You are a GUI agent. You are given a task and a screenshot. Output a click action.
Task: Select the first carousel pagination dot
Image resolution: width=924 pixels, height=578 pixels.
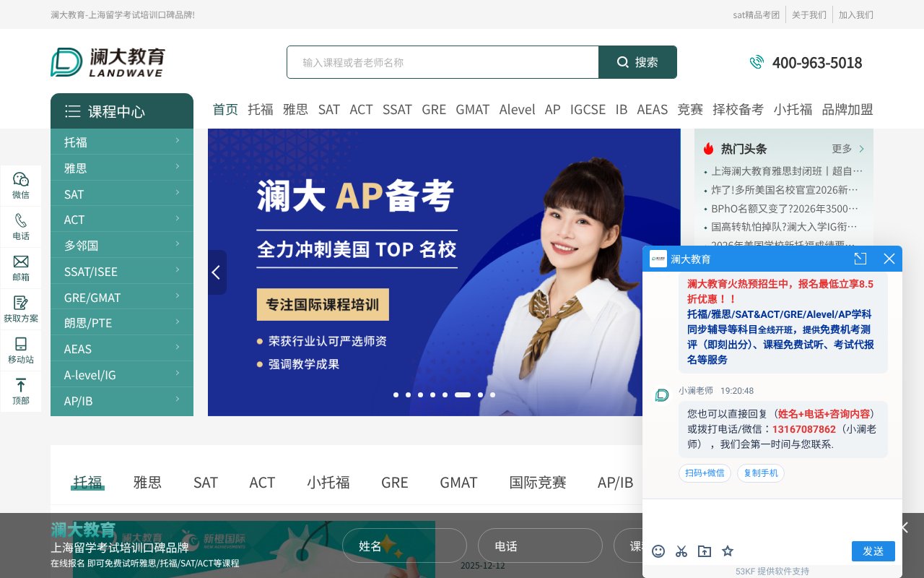click(396, 395)
